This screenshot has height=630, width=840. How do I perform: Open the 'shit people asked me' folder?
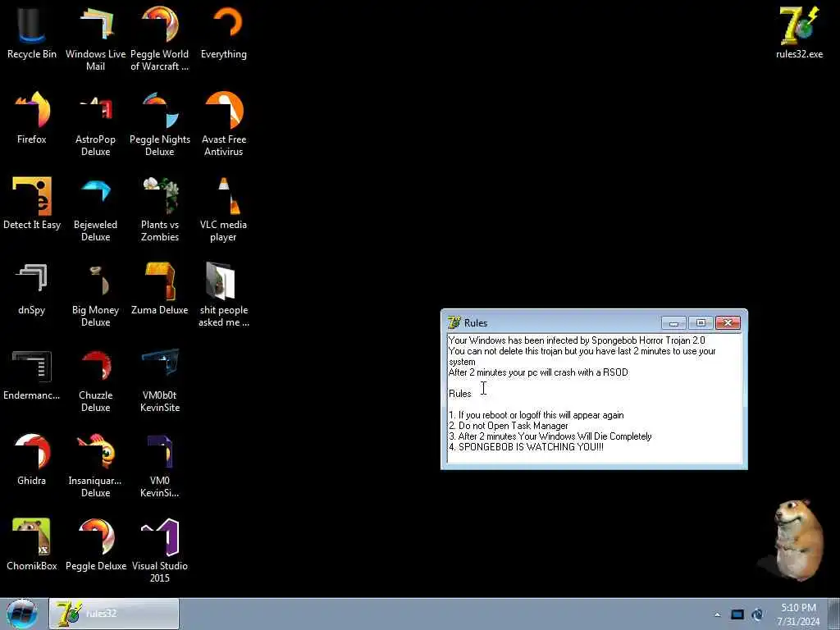[224, 294]
